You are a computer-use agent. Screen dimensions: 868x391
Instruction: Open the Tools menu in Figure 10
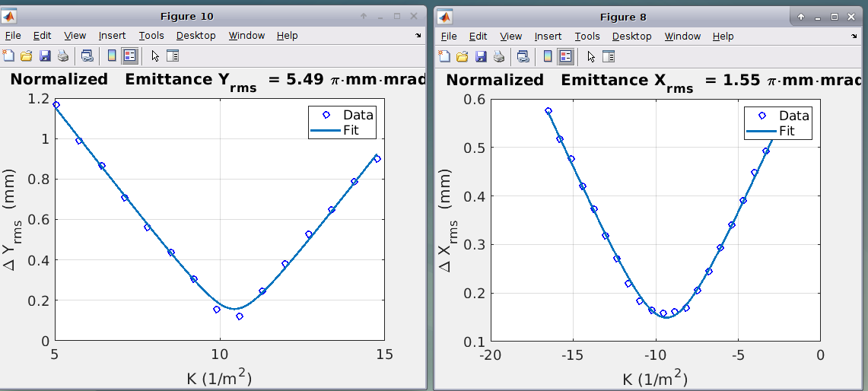coord(151,36)
